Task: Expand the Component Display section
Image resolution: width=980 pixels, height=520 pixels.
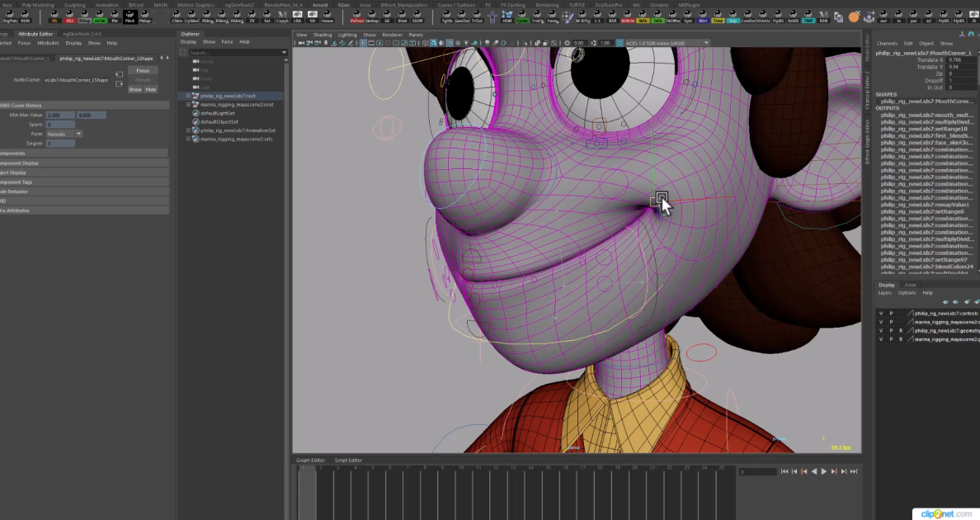Action: (84, 163)
